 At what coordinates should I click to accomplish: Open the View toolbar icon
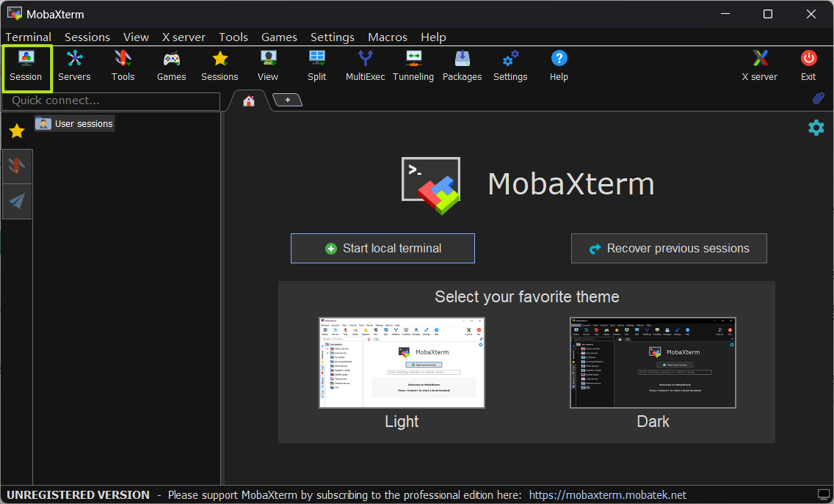point(268,67)
